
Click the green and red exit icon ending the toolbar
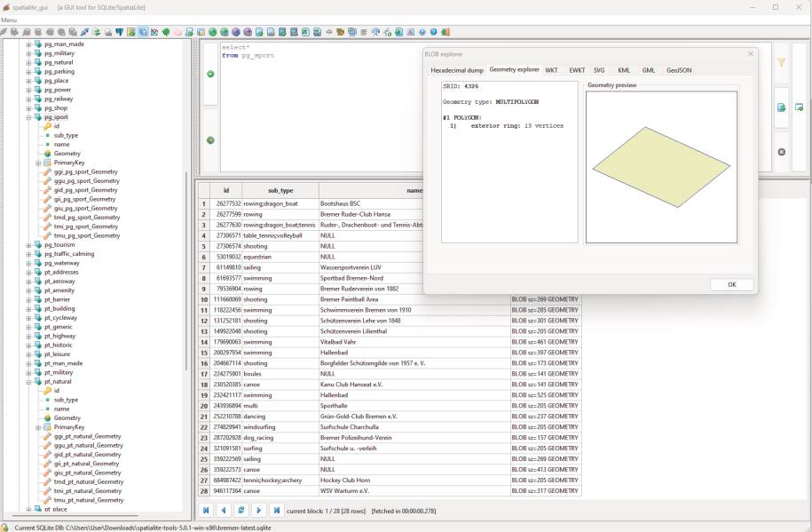pos(445,32)
